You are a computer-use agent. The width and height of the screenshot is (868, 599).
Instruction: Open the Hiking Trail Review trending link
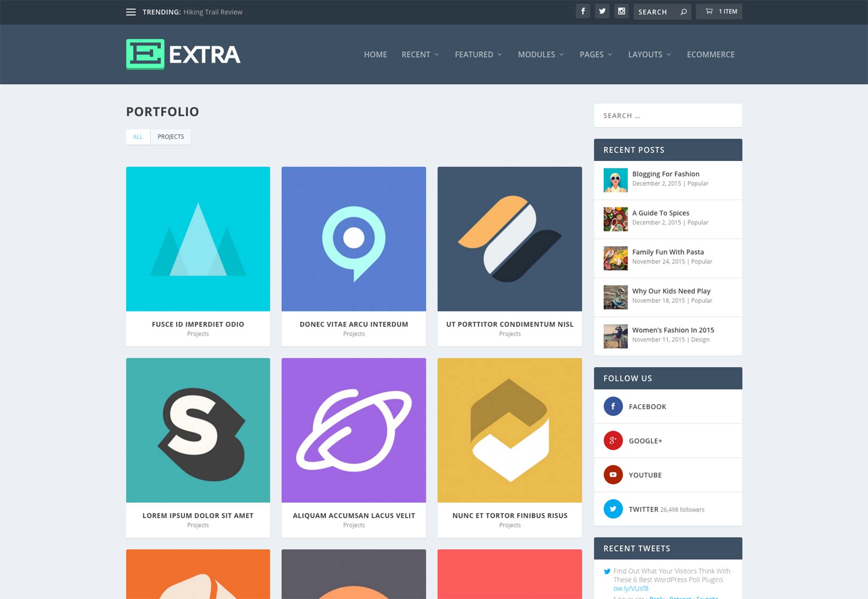(x=213, y=12)
